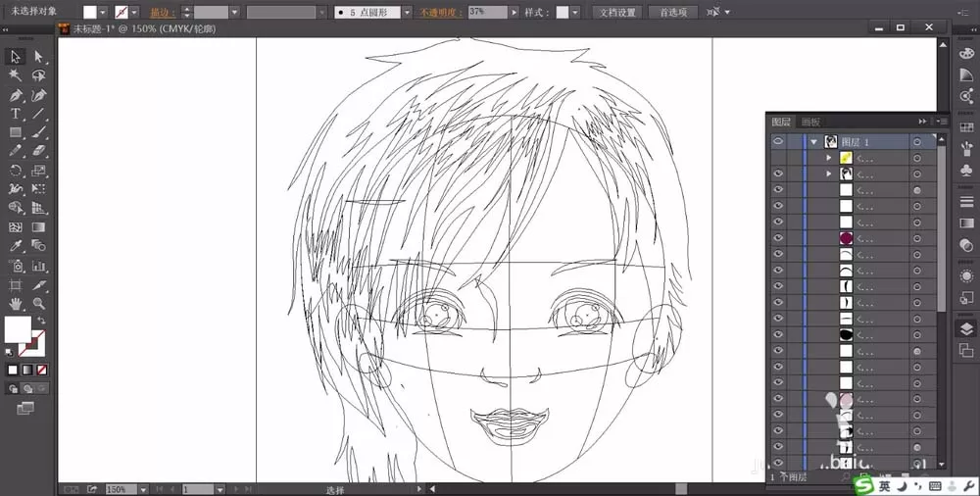Select the Rectangle tool

pos(16,132)
